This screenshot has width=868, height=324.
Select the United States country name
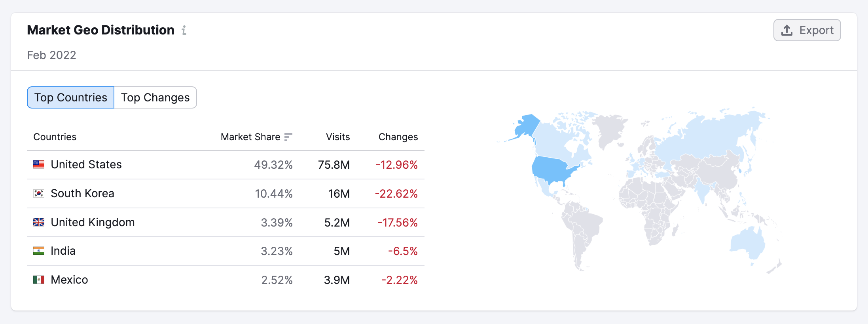coord(86,164)
